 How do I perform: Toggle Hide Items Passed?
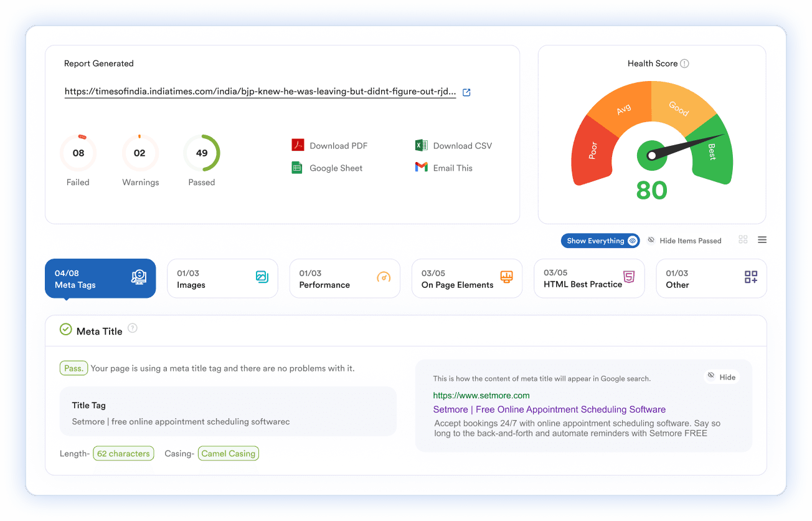(684, 241)
